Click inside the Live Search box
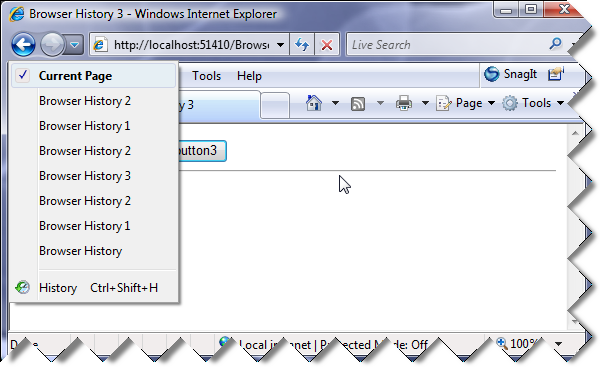Screen dimensions: 600x367 point(447,45)
